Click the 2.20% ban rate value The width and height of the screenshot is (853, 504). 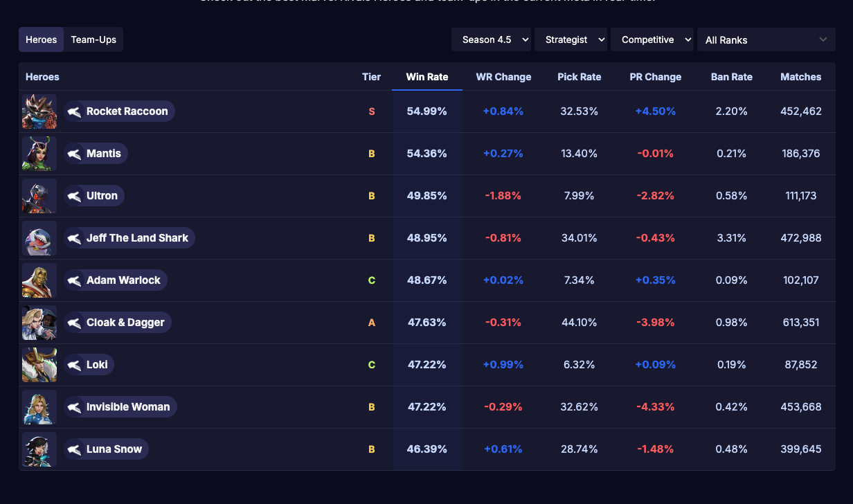tap(732, 111)
